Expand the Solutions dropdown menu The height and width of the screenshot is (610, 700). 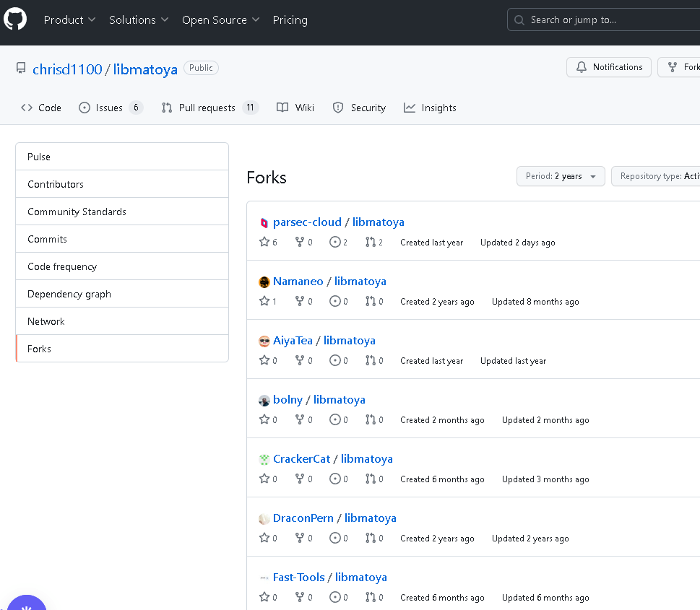[x=139, y=20]
